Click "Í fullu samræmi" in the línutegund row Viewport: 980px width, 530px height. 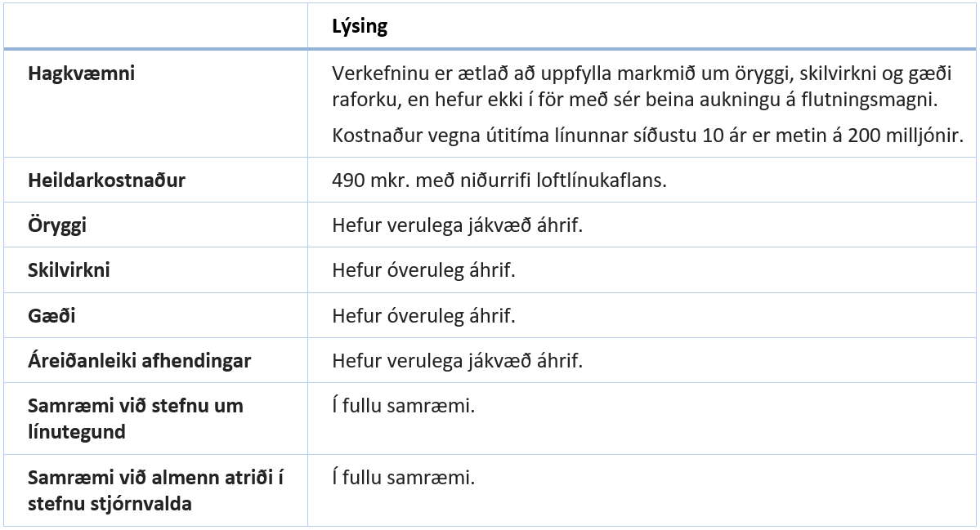[403, 406]
